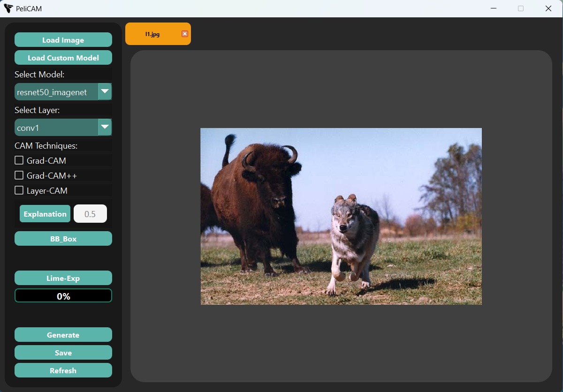This screenshot has height=392, width=563.
Task: Open the resnet50_imagenet model selector
Action: point(56,91)
